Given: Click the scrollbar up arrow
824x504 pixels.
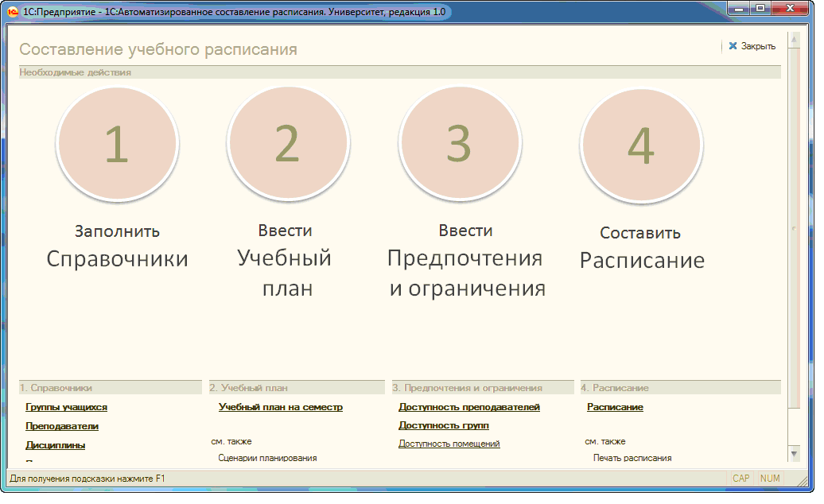Looking at the screenshot, I should [793, 39].
